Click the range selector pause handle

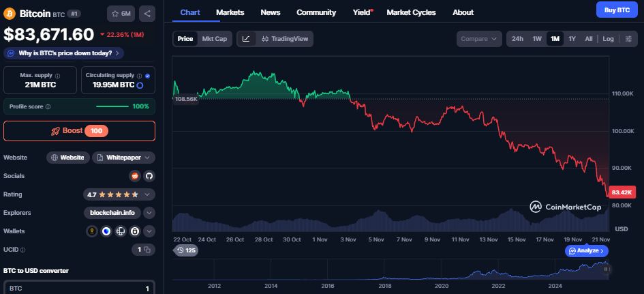pos(607,269)
